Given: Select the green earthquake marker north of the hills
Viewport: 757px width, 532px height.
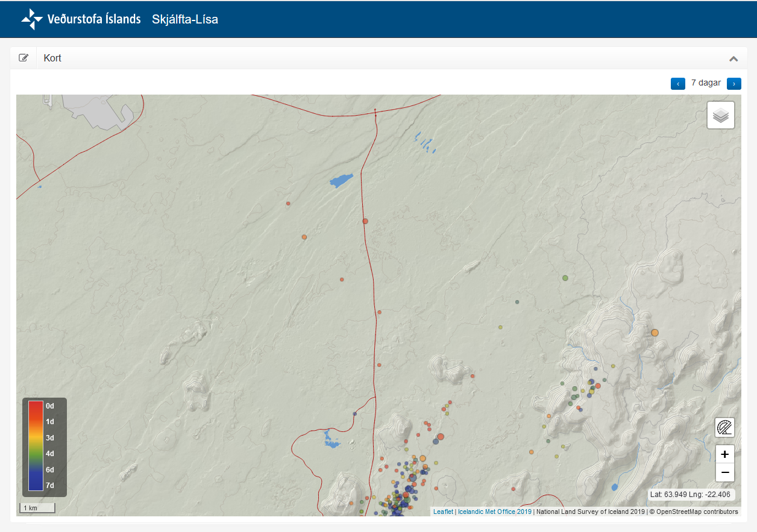Looking at the screenshot, I should point(565,278).
